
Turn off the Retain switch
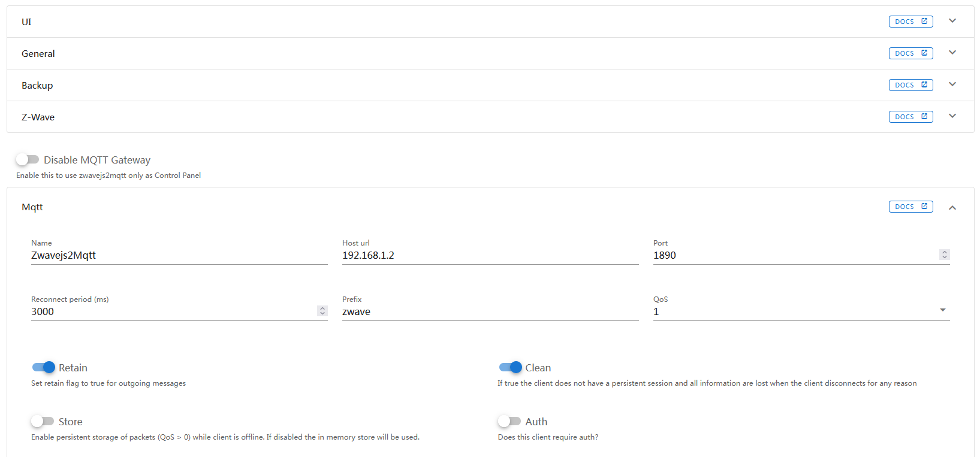pos(43,367)
